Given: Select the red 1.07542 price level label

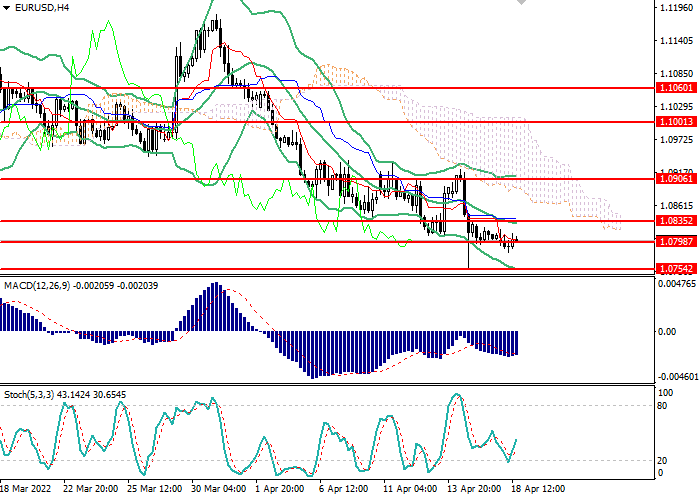Looking at the screenshot, I should point(676,269).
